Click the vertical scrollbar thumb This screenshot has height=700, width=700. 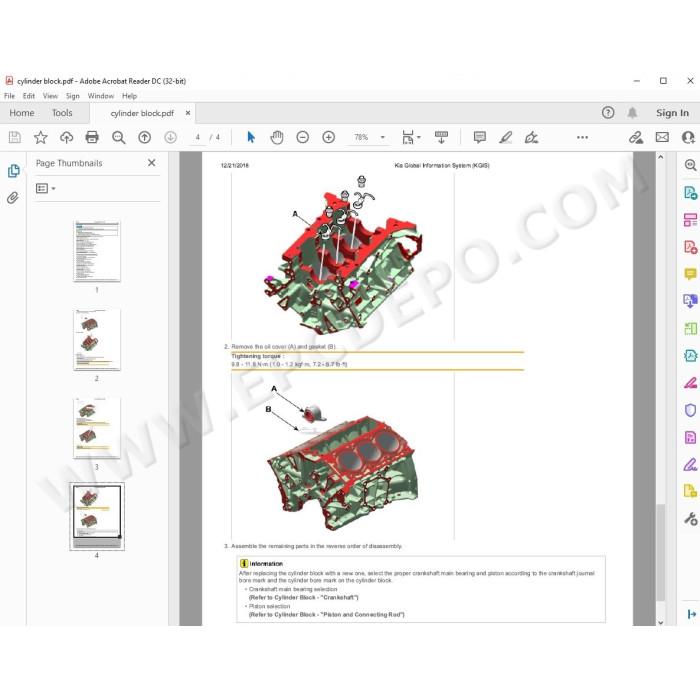click(661, 552)
